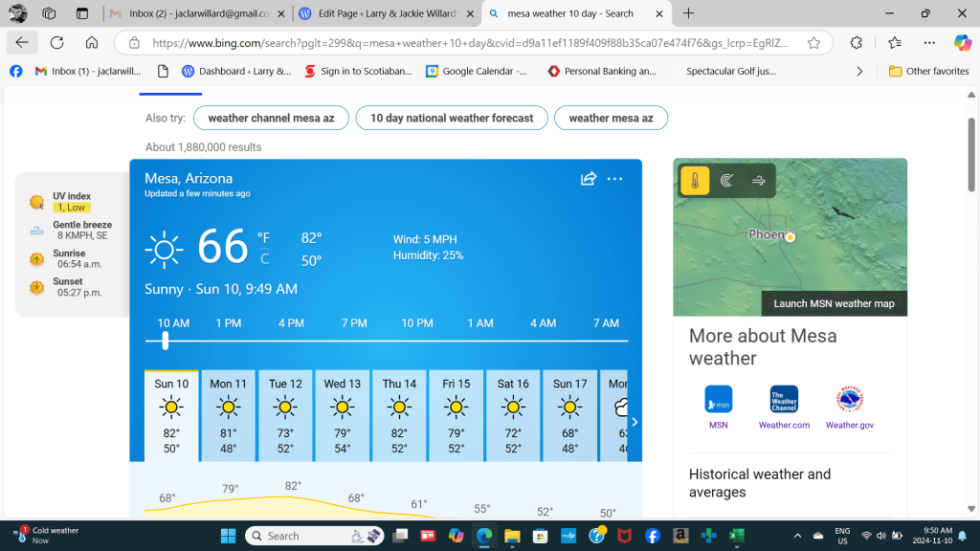
Task: Refresh the page with the reload icon
Action: [x=56, y=43]
